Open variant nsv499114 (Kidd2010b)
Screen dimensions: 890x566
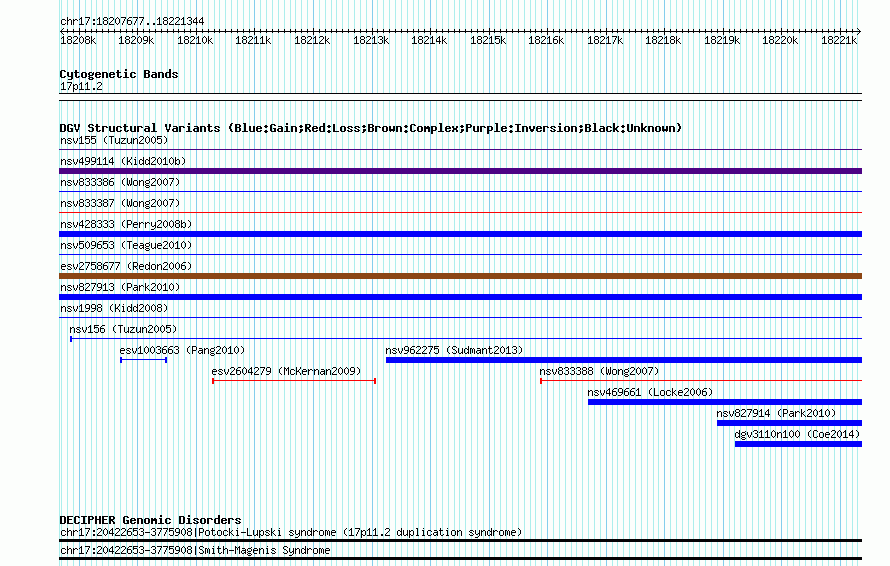point(123,161)
